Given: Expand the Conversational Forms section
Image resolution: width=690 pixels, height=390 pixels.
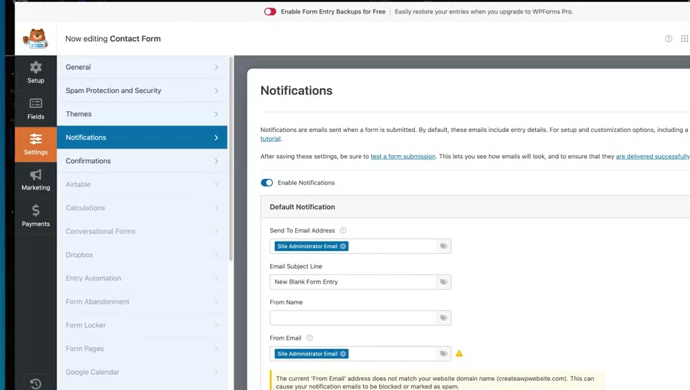Looking at the screenshot, I should coord(142,231).
